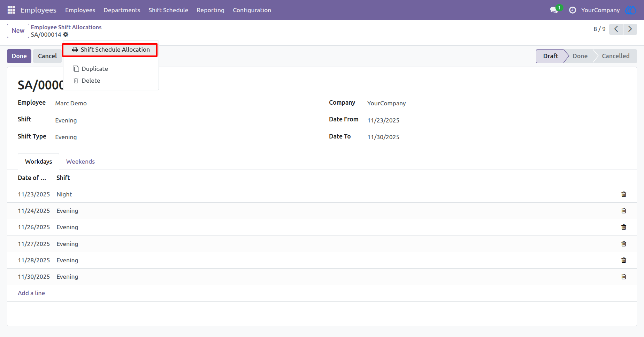Delete the 11/23/2025 Night shift line
The width and height of the screenshot is (644, 337).
click(x=624, y=194)
